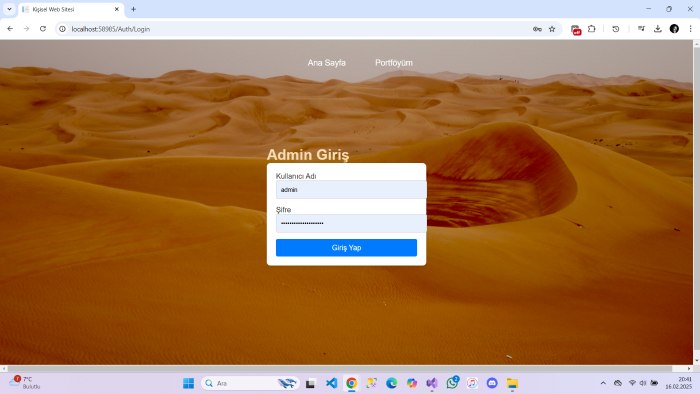Open the Ana Sayfa navigation link

click(x=326, y=63)
